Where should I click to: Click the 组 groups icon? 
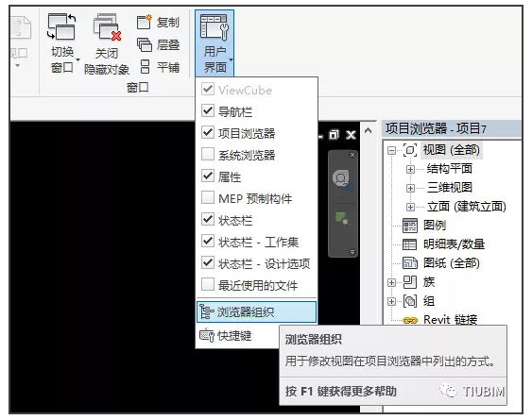point(410,301)
